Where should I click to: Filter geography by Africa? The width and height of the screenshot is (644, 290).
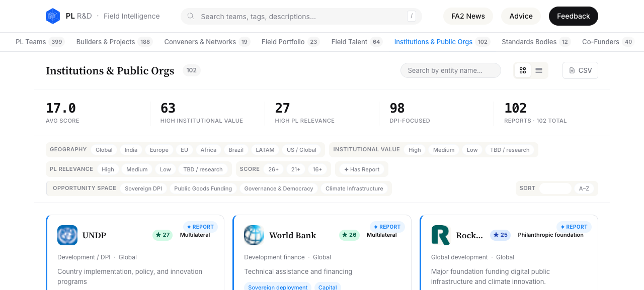point(208,150)
